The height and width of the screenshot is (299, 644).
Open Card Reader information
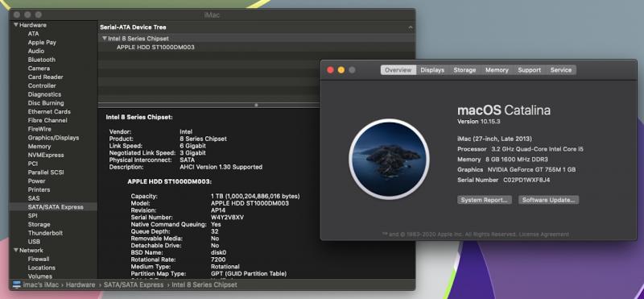46,77
